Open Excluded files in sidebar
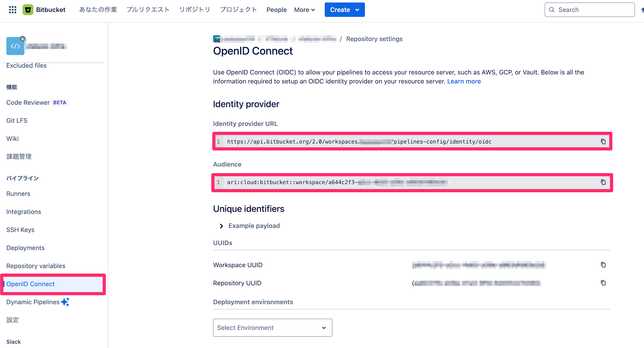Screen dimensions: 644x348 (26, 66)
